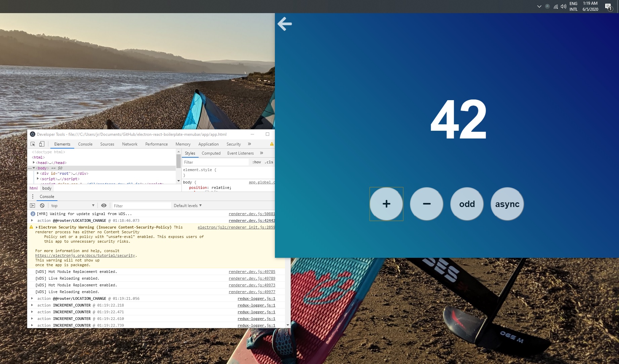Toggle the .cls element classes panel
619x364 pixels.
[269, 162]
